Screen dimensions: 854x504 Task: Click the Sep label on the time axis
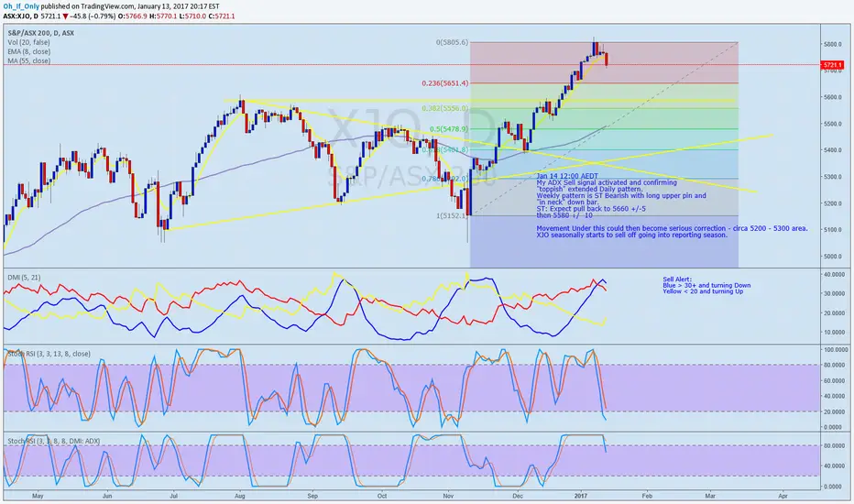312,497
